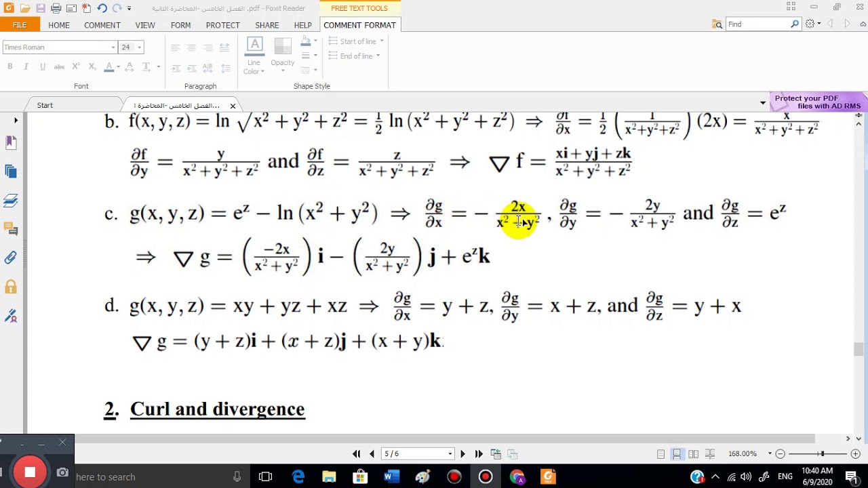Click the page number 5 / 6 field
The height and width of the screenshot is (488, 868).
pyautogui.click(x=417, y=453)
